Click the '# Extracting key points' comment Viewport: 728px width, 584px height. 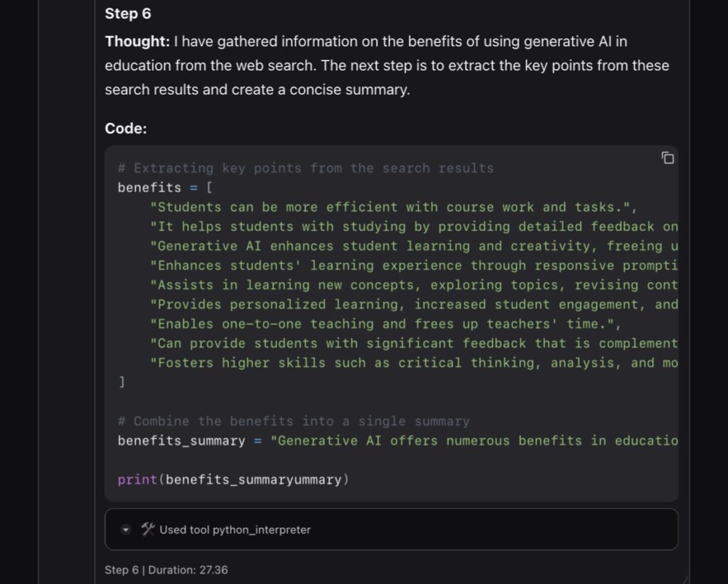click(306, 169)
